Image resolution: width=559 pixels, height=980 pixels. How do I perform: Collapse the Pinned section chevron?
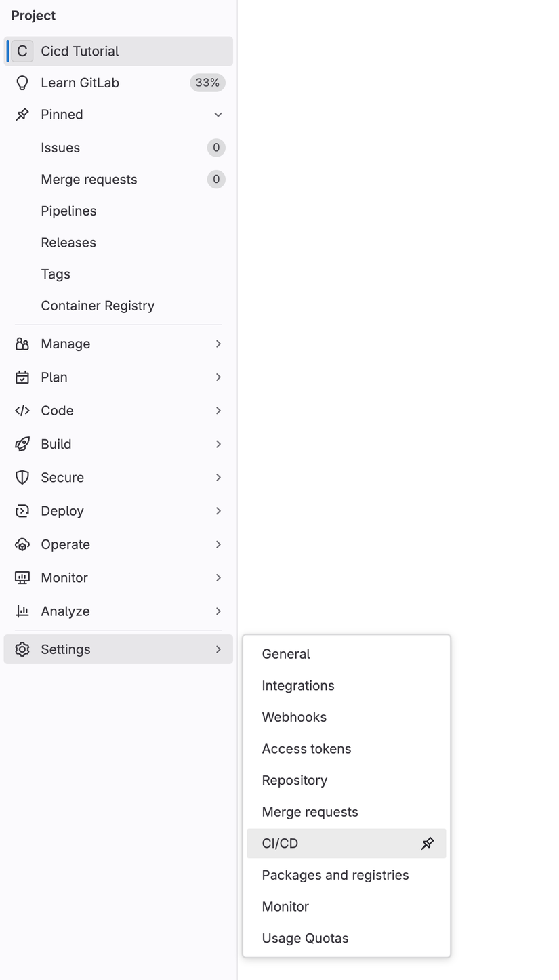click(x=218, y=115)
